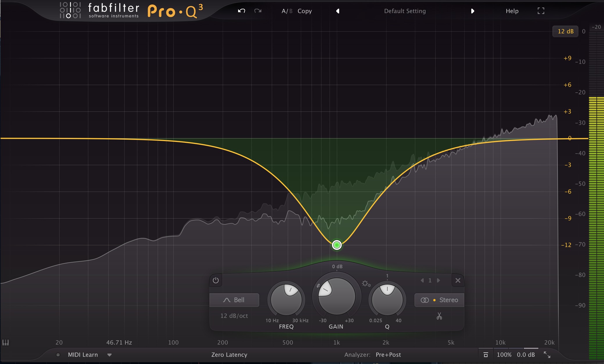Viewport: 604px width, 364px height.
Task: Click the FREQ knob
Action: [x=286, y=300]
